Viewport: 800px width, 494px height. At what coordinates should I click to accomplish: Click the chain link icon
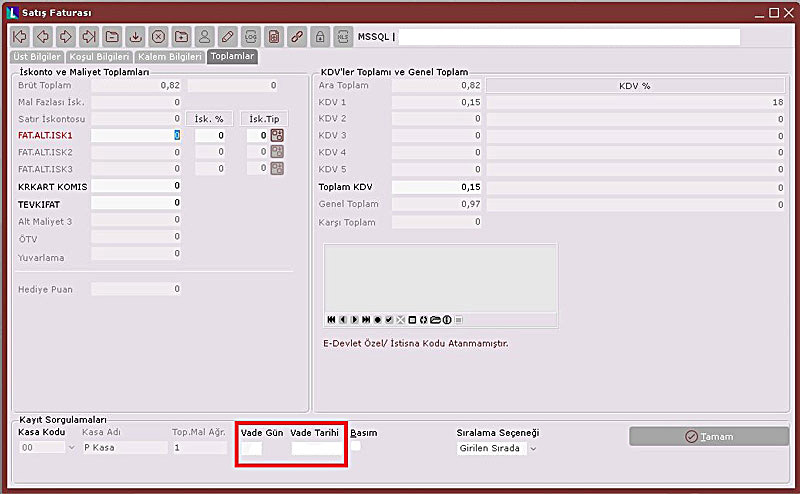point(296,37)
